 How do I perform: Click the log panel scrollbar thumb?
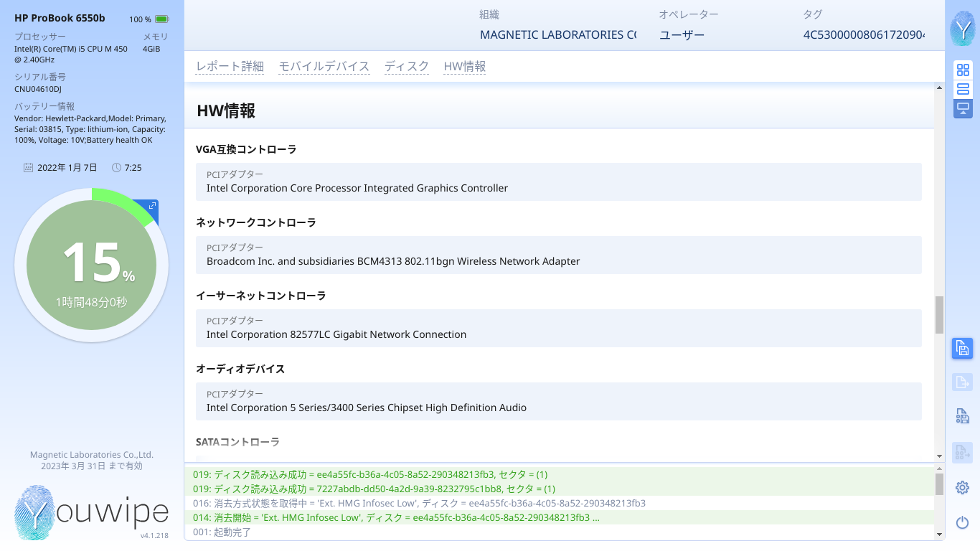click(x=939, y=484)
